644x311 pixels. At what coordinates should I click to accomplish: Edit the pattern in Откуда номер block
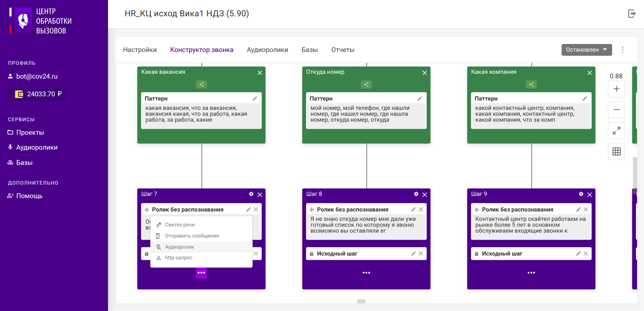(420, 98)
